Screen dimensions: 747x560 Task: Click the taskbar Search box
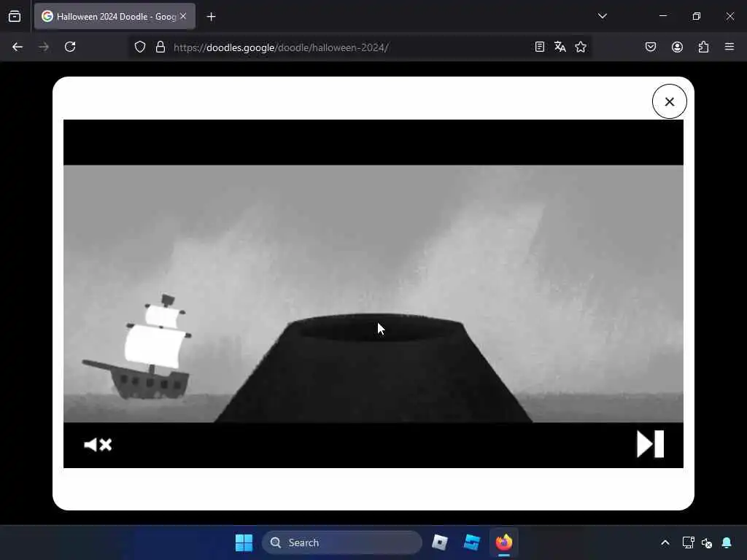[x=342, y=542]
